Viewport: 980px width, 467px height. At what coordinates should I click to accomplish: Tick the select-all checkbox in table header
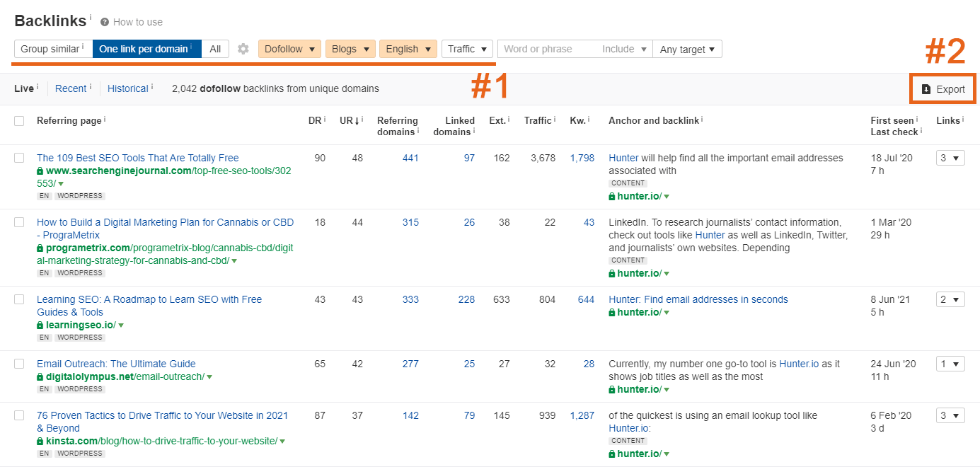point(19,121)
